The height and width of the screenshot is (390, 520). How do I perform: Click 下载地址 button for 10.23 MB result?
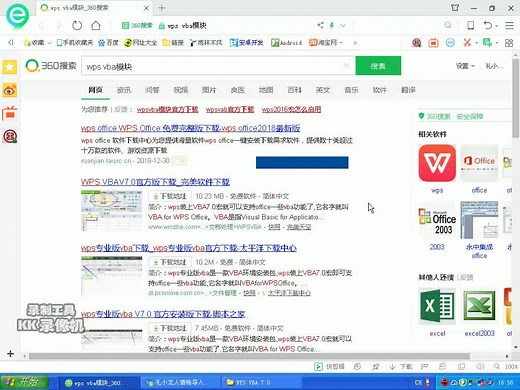(x=170, y=196)
